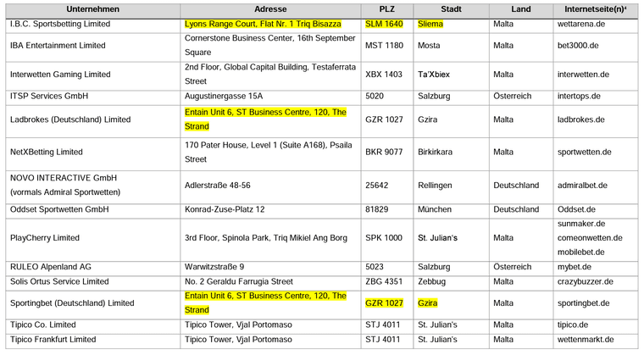644x355 pixels.
Task: Click the city München
Action: point(435,209)
